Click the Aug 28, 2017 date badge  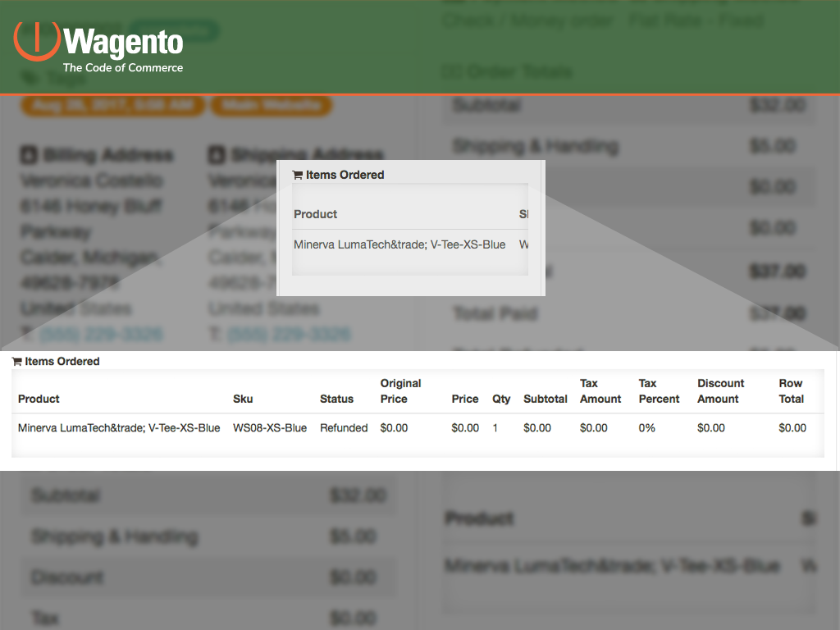(112, 105)
